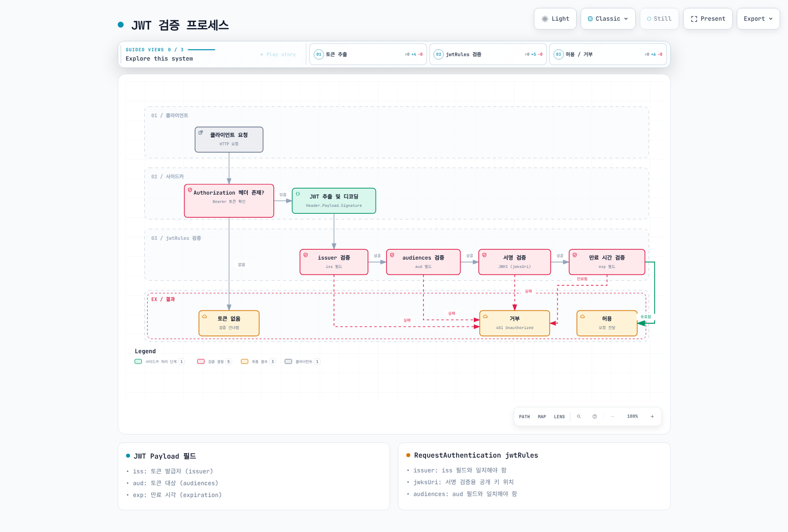788x532 pixels.
Task: Open the help question-mark icon
Action: tap(594, 417)
